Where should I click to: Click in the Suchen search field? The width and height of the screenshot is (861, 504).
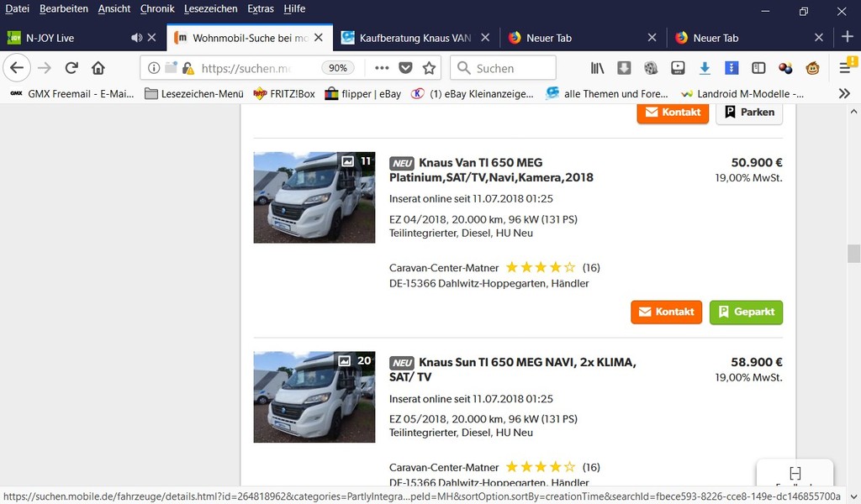click(503, 68)
